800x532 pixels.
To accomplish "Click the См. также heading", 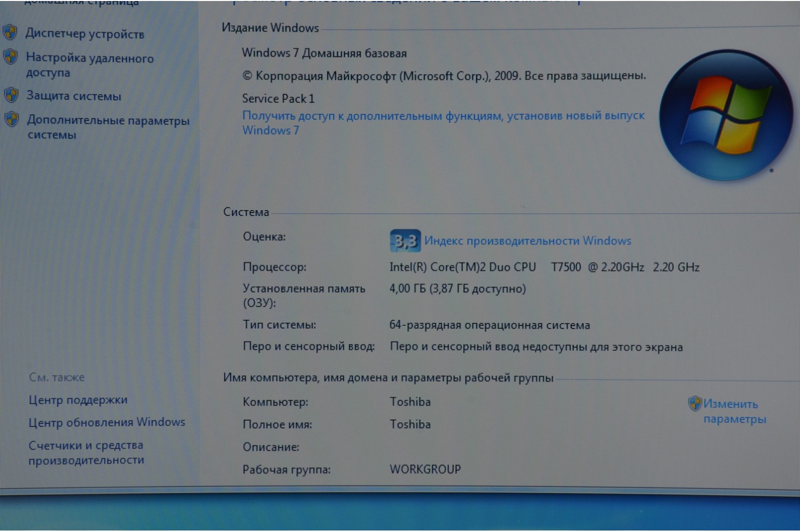I will [57, 377].
